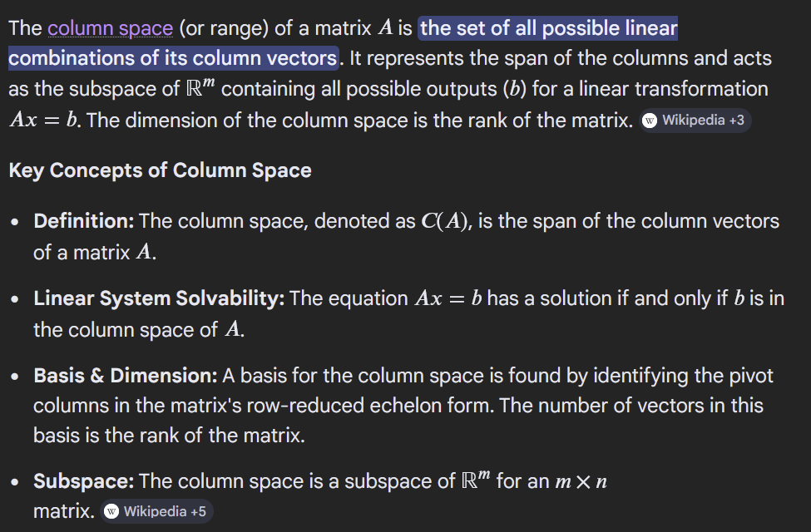Click the Ax = b equation in the Solvability bullet
The image size is (811, 532).
click(448, 298)
